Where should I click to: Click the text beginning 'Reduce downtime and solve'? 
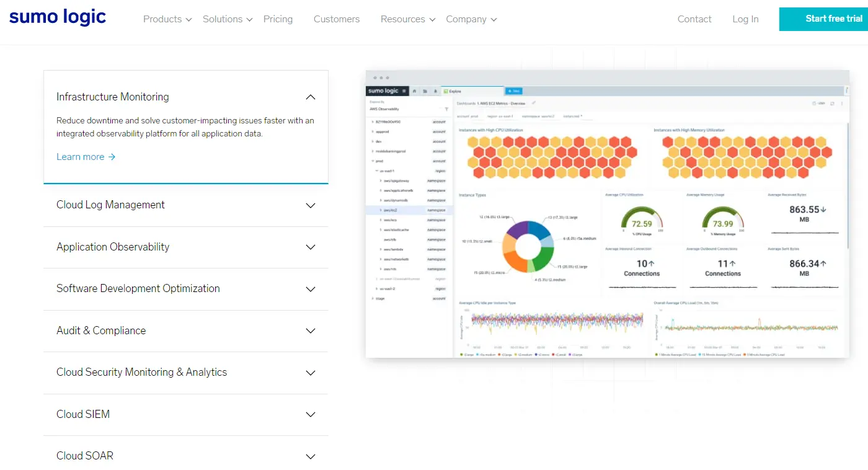click(185, 127)
